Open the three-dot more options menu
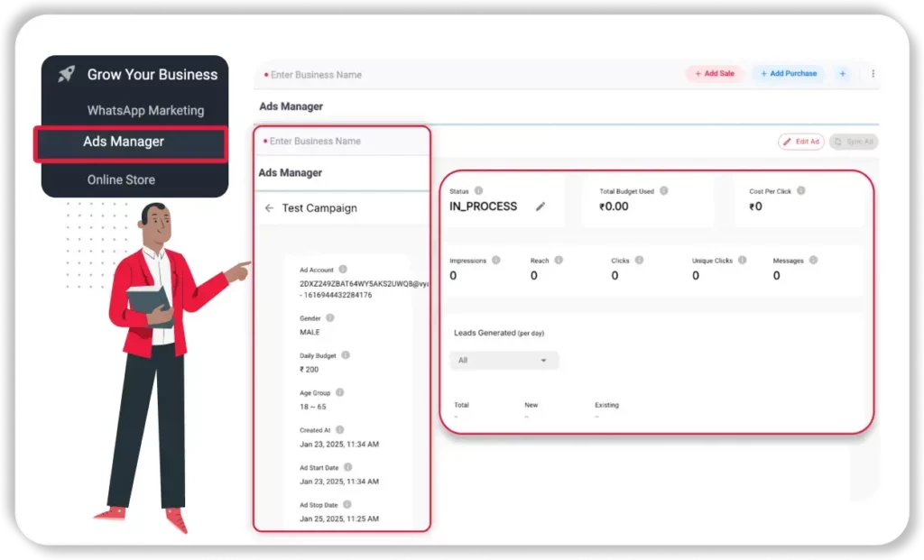 point(873,74)
